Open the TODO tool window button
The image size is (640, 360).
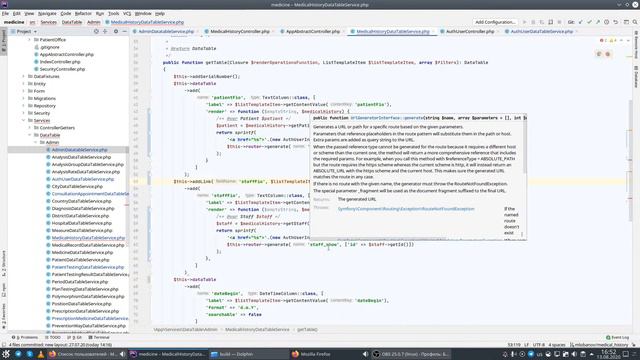[x=53, y=338]
